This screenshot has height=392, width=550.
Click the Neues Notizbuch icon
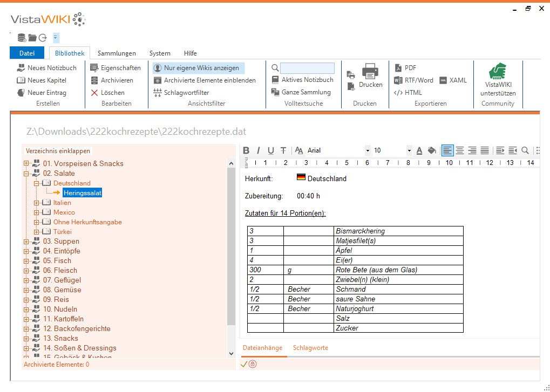pos(21,68)
